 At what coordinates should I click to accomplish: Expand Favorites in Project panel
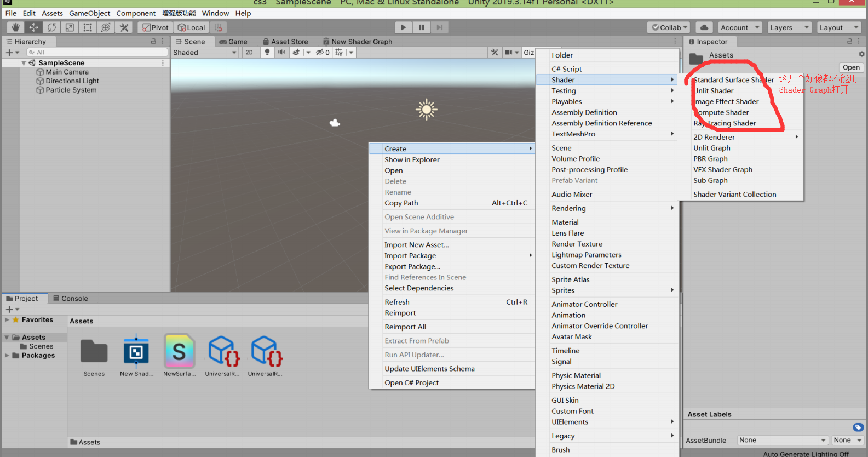coord(7,319)
